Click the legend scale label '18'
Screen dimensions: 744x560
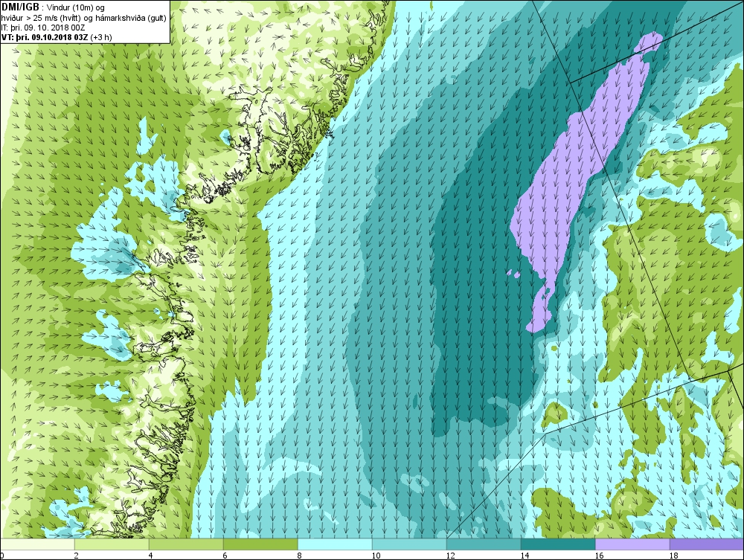[x=673, y=556]
